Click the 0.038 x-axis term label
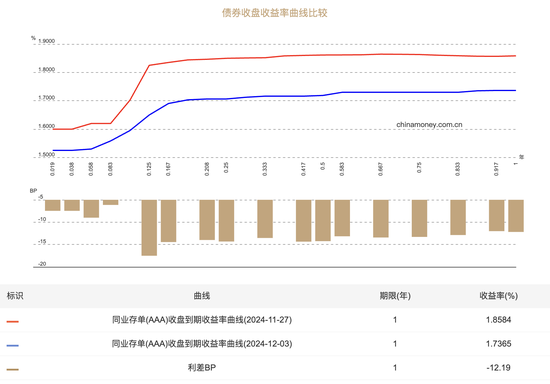Image resolution: width=550 pixels, height=384 pixels. pos(72,169)
